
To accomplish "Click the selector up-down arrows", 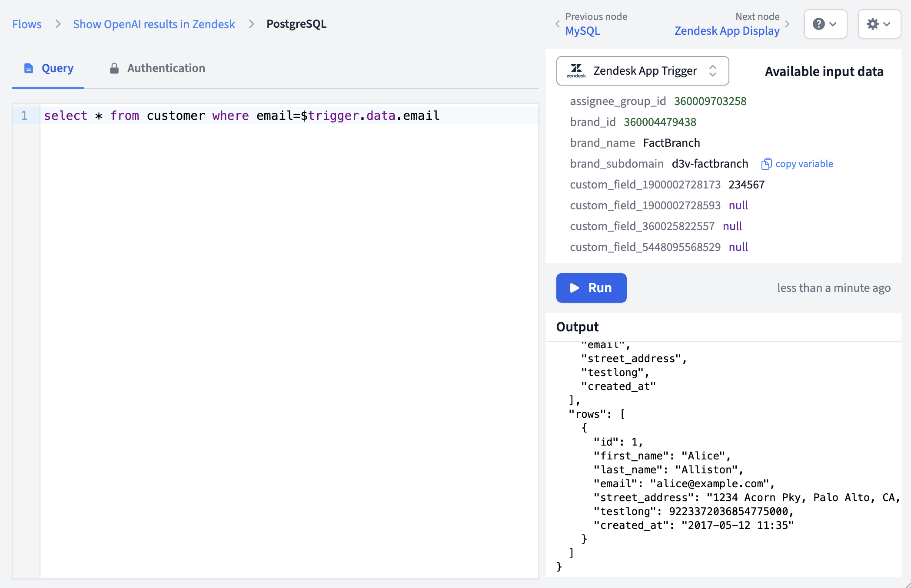I will pyautogui.click(x=713, y=71).
